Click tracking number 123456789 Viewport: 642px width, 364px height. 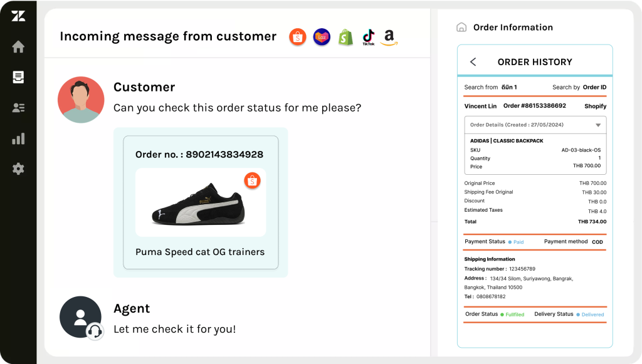pyautogui.click(x=522, y=269)
